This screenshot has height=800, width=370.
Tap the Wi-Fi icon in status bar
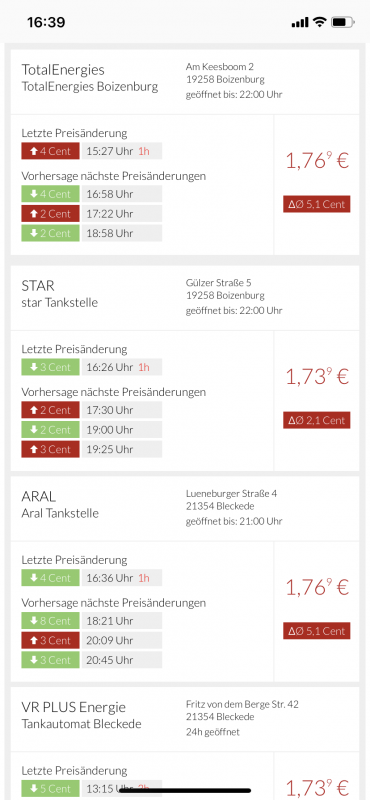coord(319,22)
